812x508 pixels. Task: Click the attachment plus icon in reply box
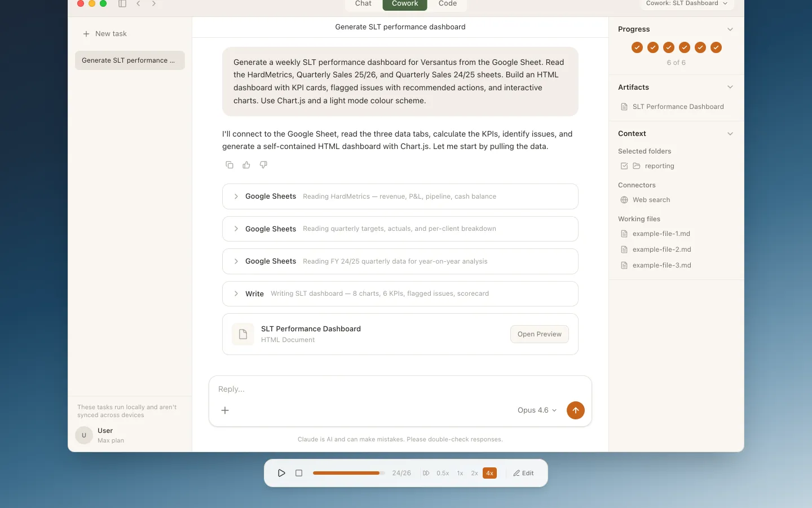pyautogui.click(x=225, y=410)
